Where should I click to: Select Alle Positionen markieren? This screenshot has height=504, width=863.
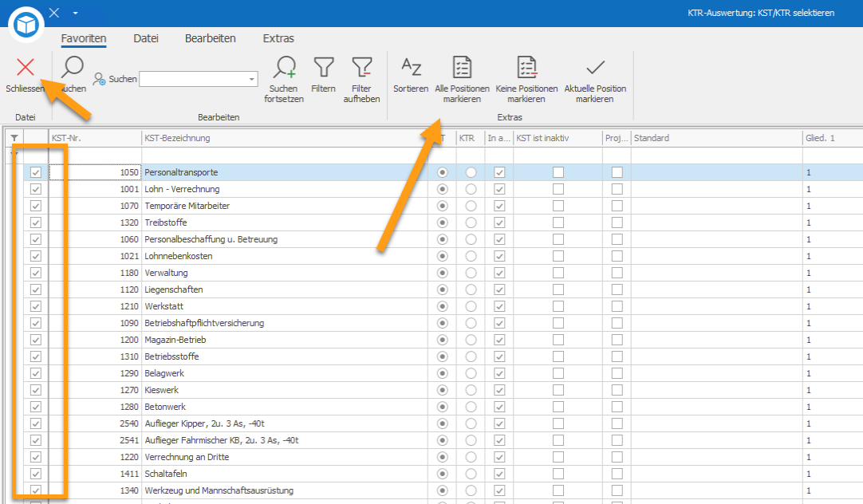click(462, 69)
